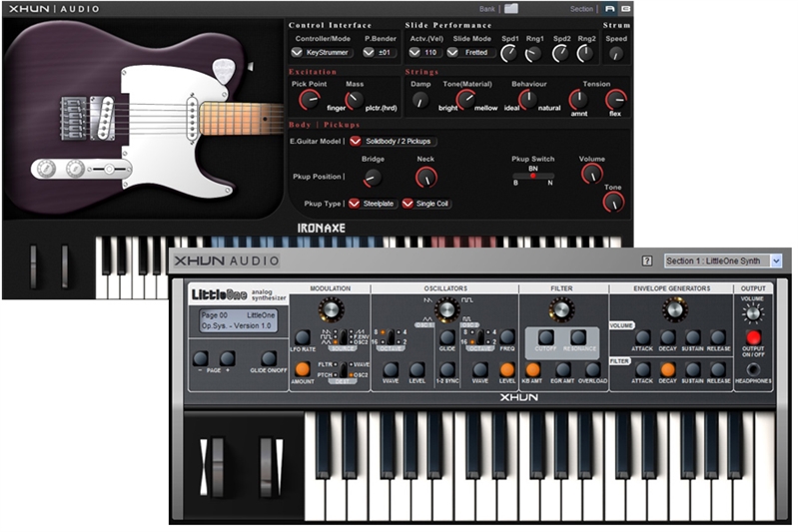Viewport: 798px width, 532px height.
Task: Click the LFO Rate button
Action: (303, 337)
